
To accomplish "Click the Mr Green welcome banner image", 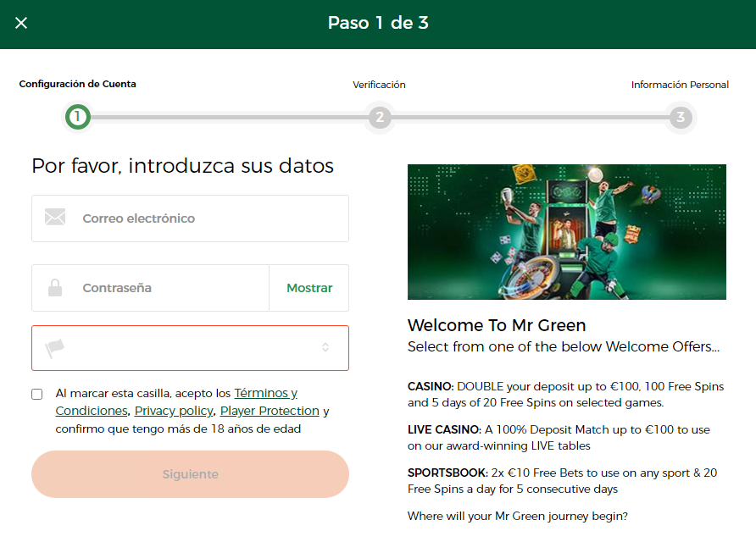I will [566, 232].
